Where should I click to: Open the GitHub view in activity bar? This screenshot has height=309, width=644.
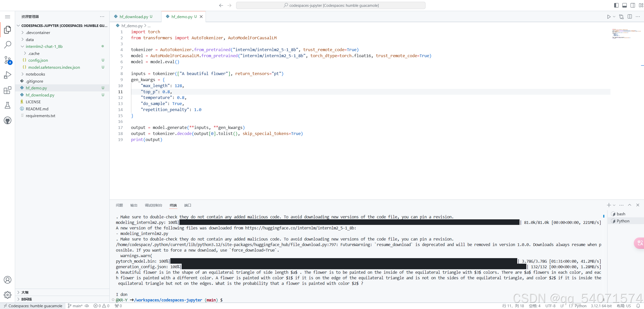click(8, 120)
